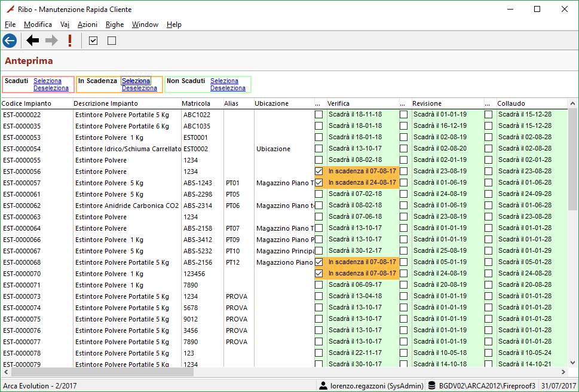
Task: Open the Azioni menu
Action: coord(87,24)
